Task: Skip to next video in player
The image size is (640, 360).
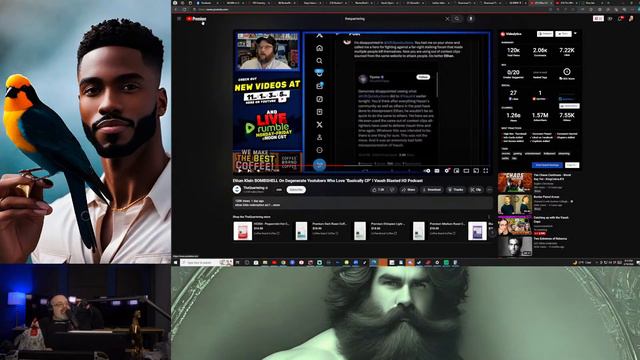Action: tap(249, 171)
